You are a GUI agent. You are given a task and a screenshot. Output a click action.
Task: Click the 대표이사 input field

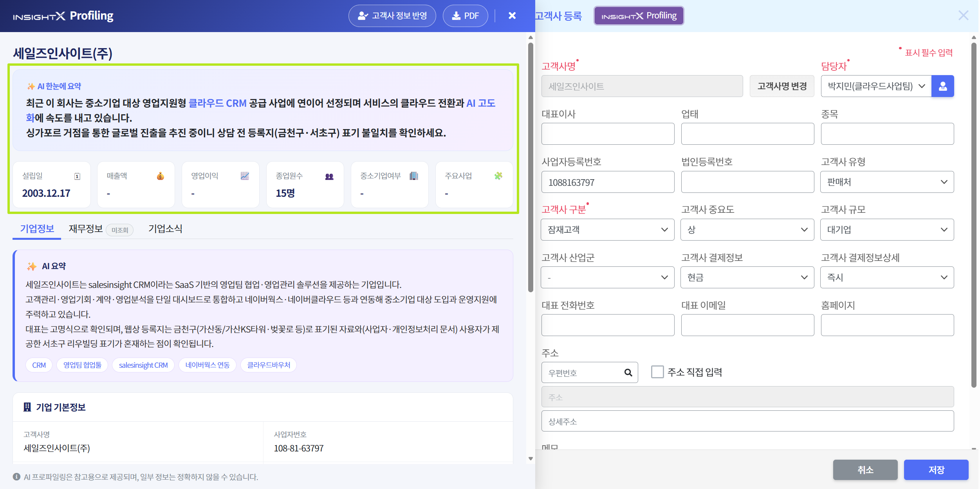(608, 134)
